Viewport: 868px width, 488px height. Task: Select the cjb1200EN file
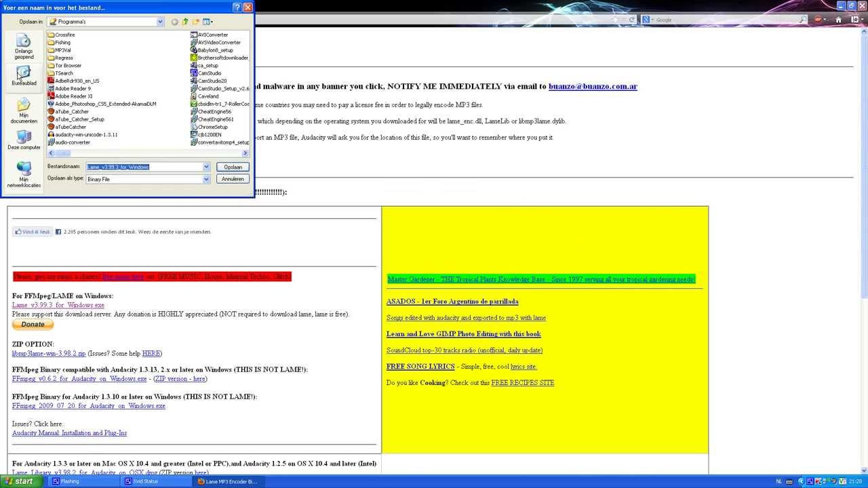click(205, 135)
